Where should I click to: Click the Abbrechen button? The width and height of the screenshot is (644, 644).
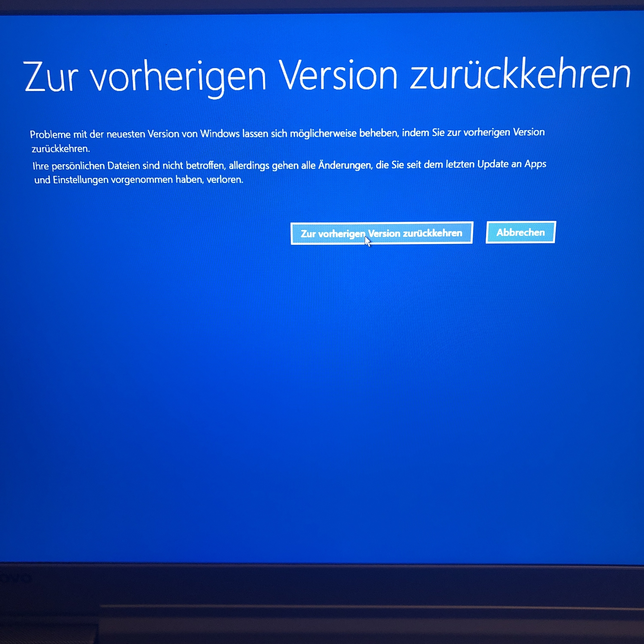point(521,232)
